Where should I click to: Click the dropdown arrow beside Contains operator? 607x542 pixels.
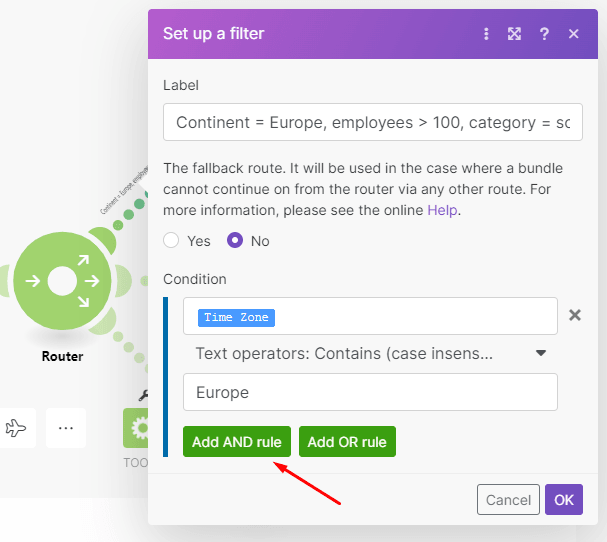[541, 353]
